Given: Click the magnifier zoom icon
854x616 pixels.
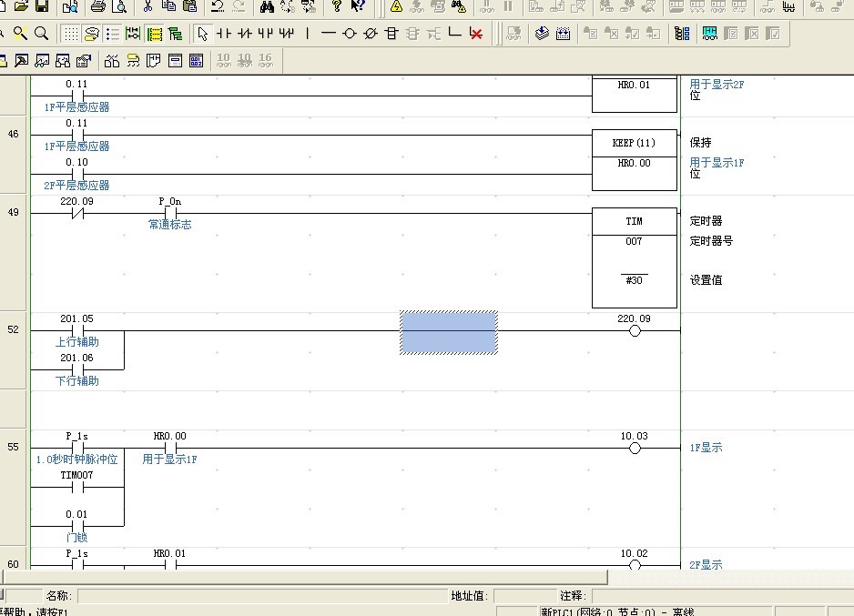Looking at the screenshot, I should (40, 34).
